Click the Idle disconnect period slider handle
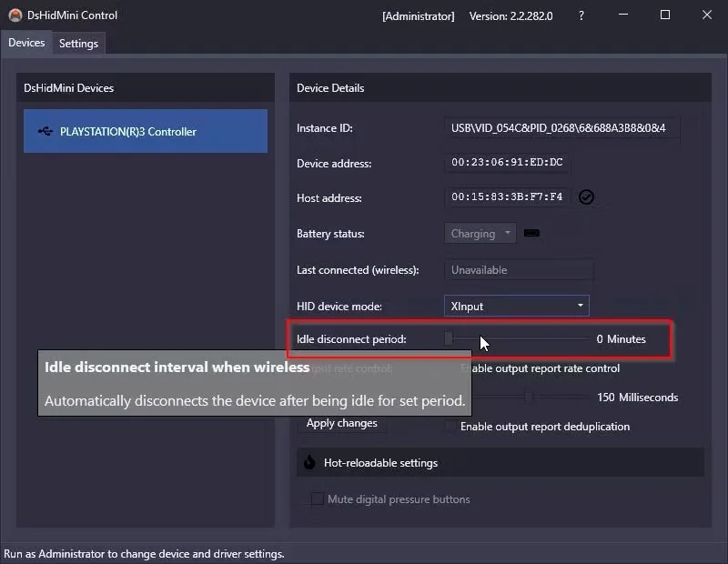Image resolution: width=728 pixels, height=564 pixels. coord(449,338)
